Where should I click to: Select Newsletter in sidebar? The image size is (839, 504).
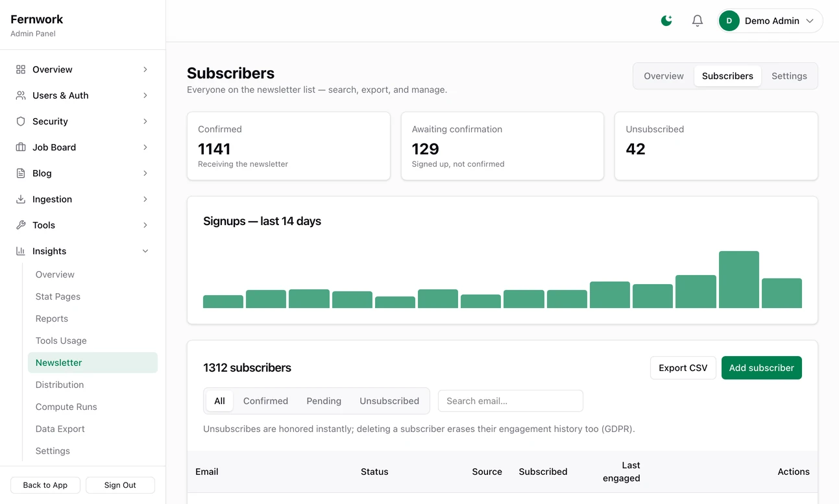coord(93,363)
